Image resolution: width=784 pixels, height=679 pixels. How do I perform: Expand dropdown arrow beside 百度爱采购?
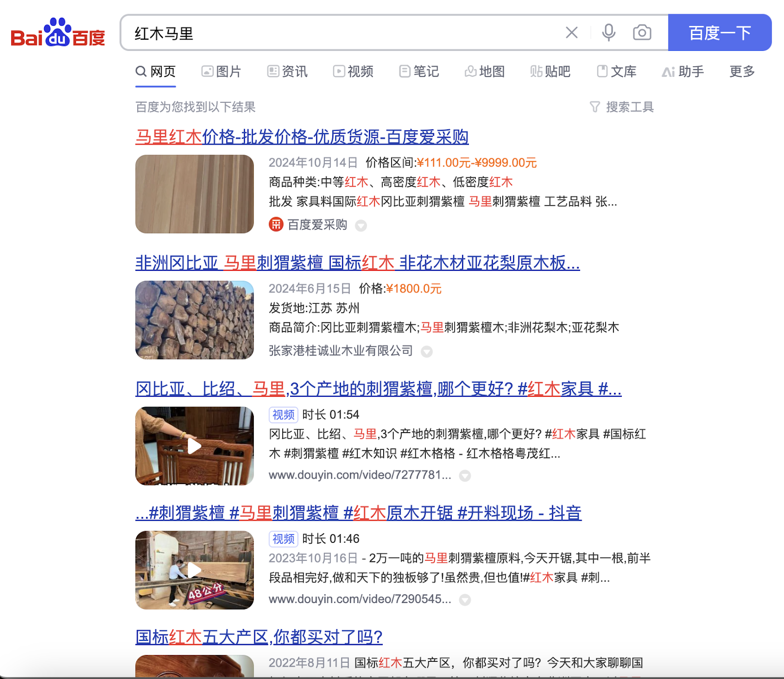coord(361,225)
